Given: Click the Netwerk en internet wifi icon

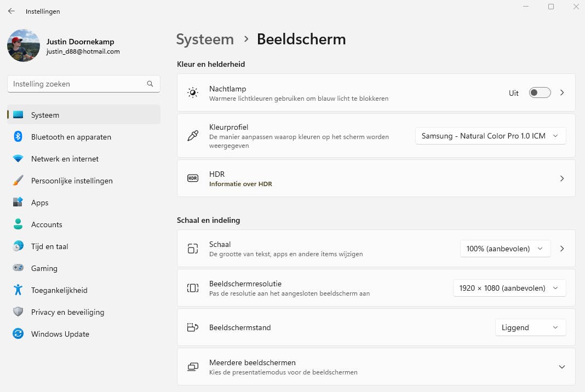Looking at the screenshot, I should point(18,159).
